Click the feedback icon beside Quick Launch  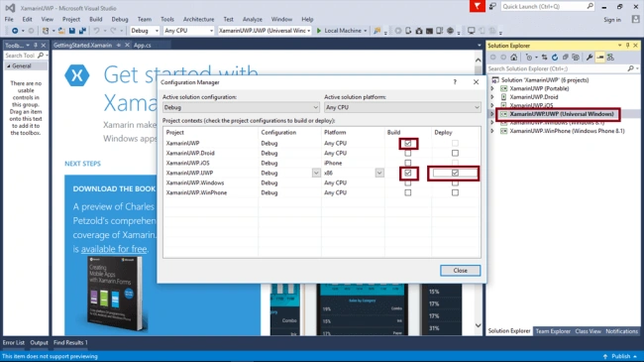click(492, 7)
